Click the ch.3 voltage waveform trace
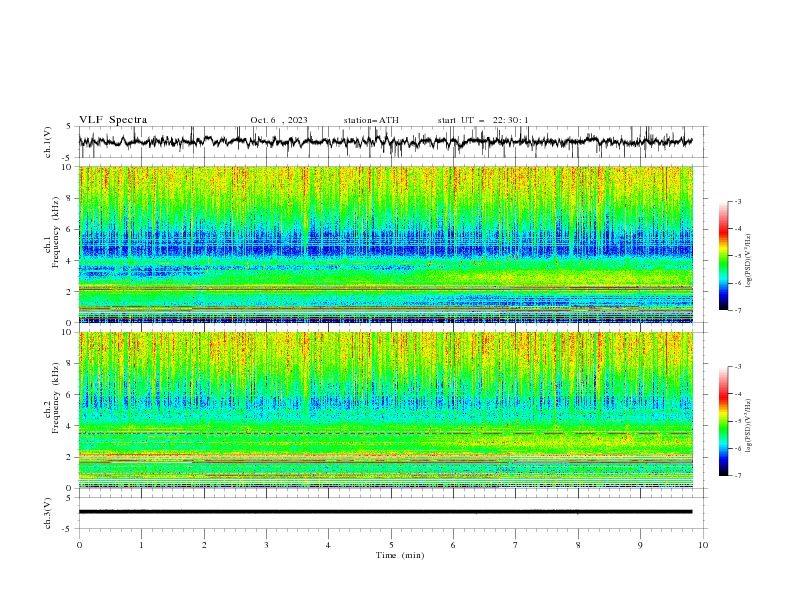Screen dimensions: 792x612 (385, 512)
